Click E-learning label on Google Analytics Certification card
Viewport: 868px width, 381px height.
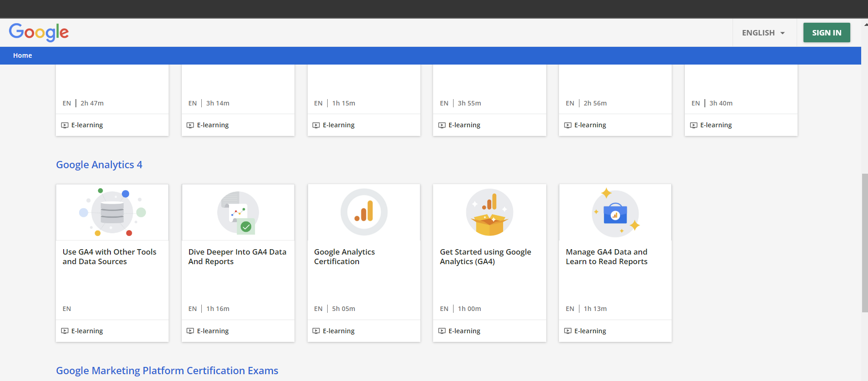[x=339, y=331]
